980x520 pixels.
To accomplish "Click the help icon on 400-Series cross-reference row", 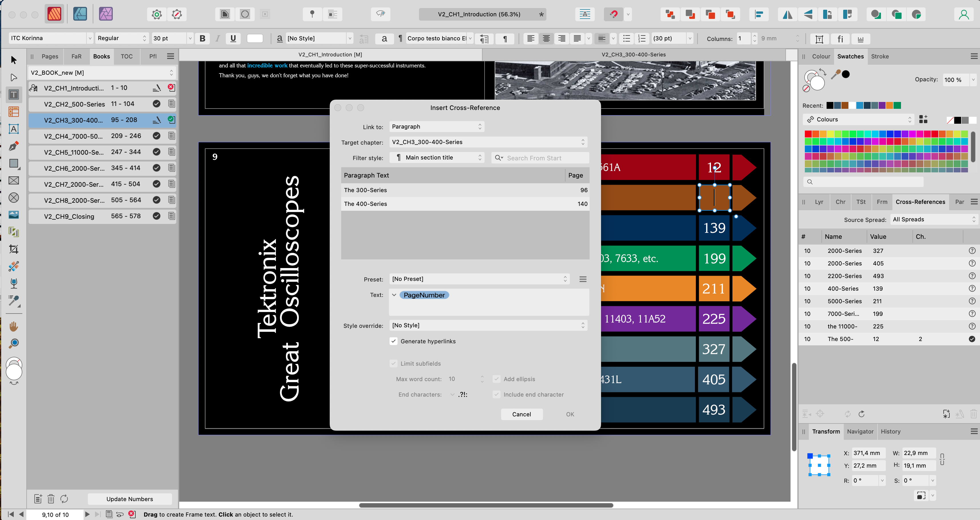I will pos(972,288).
